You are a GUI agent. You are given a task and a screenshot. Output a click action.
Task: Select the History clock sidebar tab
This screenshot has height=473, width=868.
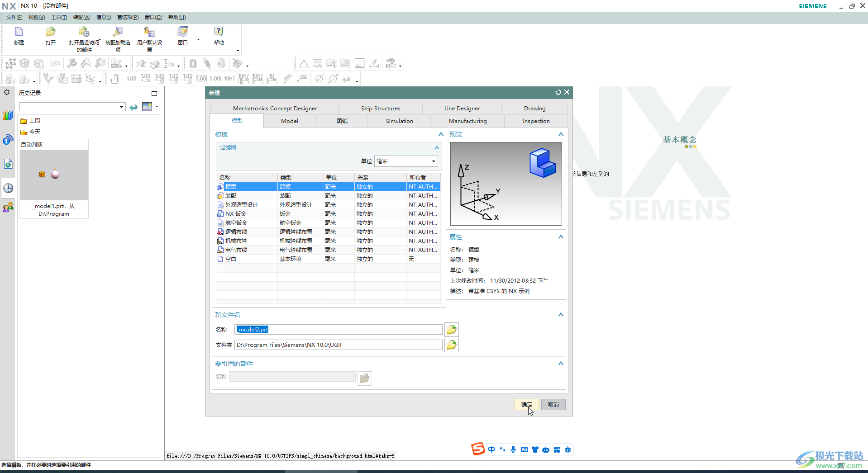point(8,188)
